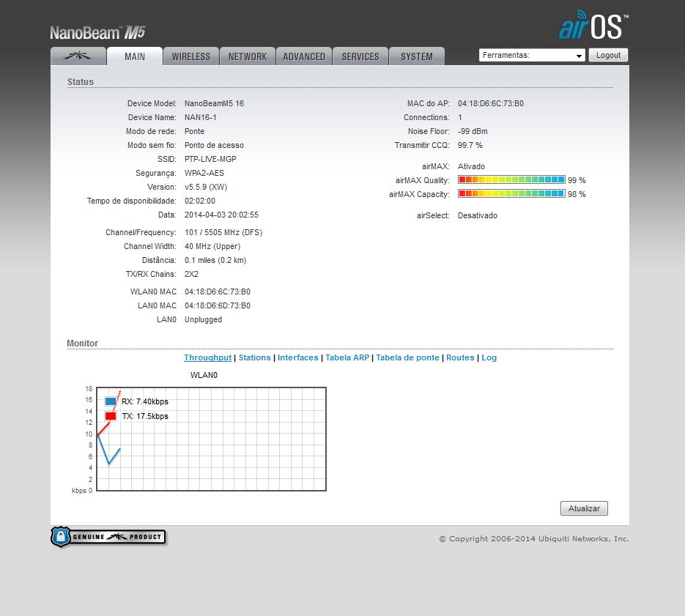Go to the ADVANCED tab
This screenshot has height=616, width=685.
coord(304,56)
